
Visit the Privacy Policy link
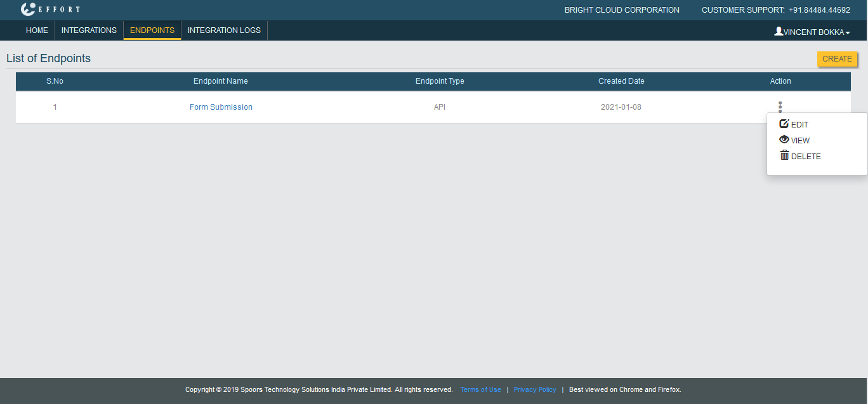point(535,389)
